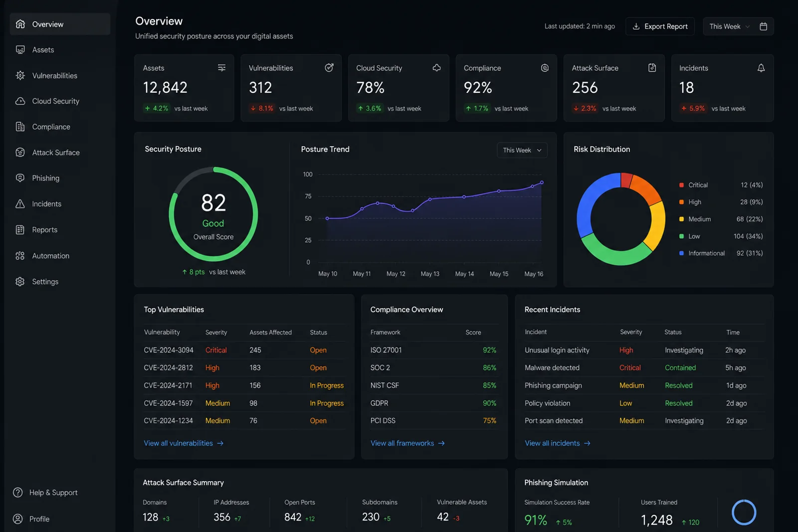Click the PCI DSS 75% score

(x=489, y=421)
